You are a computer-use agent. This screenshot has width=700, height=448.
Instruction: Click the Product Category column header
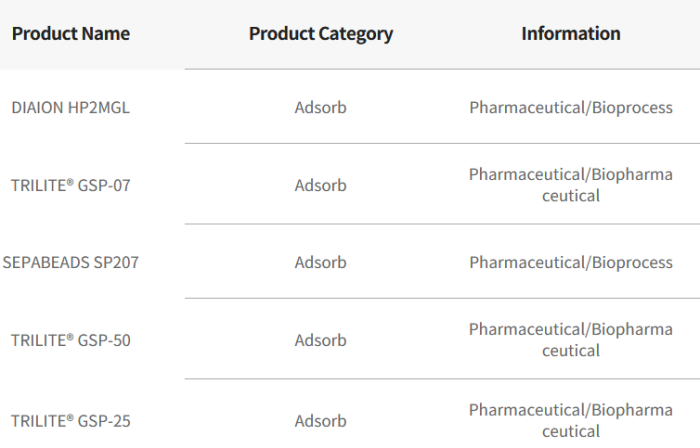320,34
